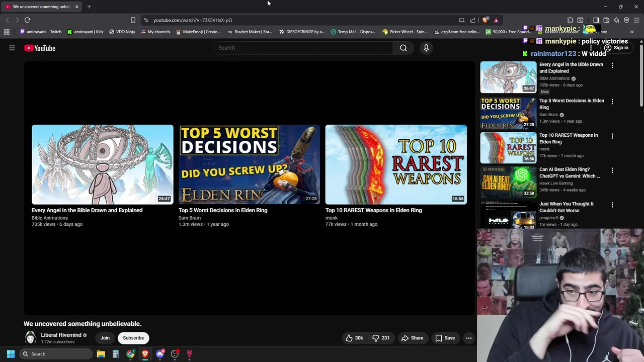Open sidebar thumbnail Can AI Beat Elden Ring
644x362 pixels.
[x=508, y=182]
